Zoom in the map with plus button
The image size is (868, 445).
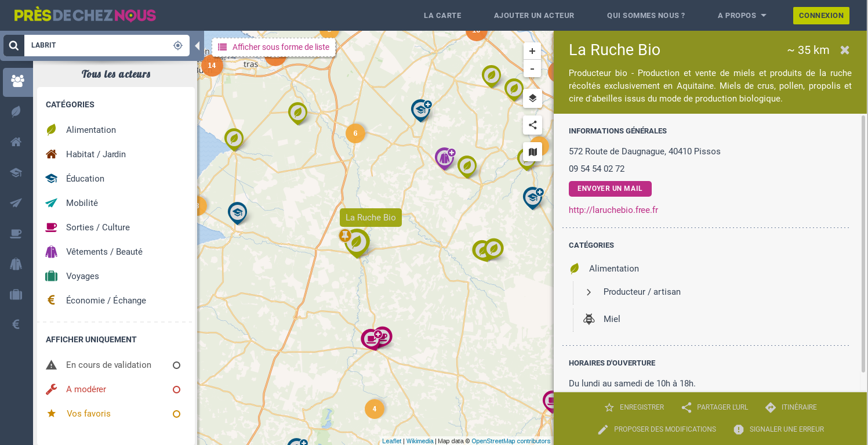point(532,51)
